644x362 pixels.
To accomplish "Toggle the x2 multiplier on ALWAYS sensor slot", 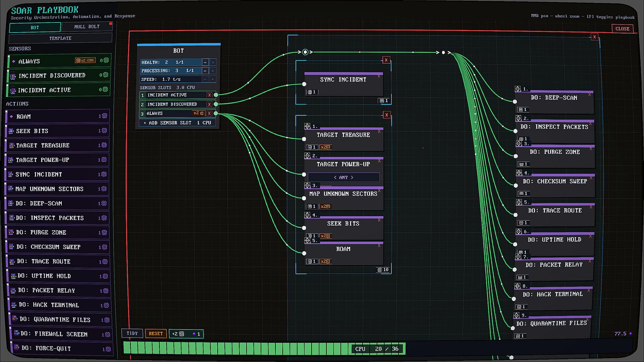I will [x=199, y=113].
